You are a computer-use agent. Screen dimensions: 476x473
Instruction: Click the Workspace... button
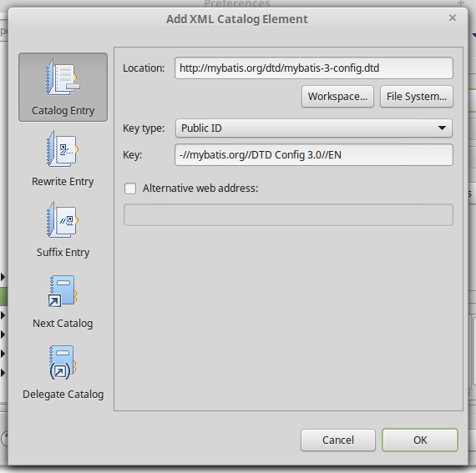337,97
